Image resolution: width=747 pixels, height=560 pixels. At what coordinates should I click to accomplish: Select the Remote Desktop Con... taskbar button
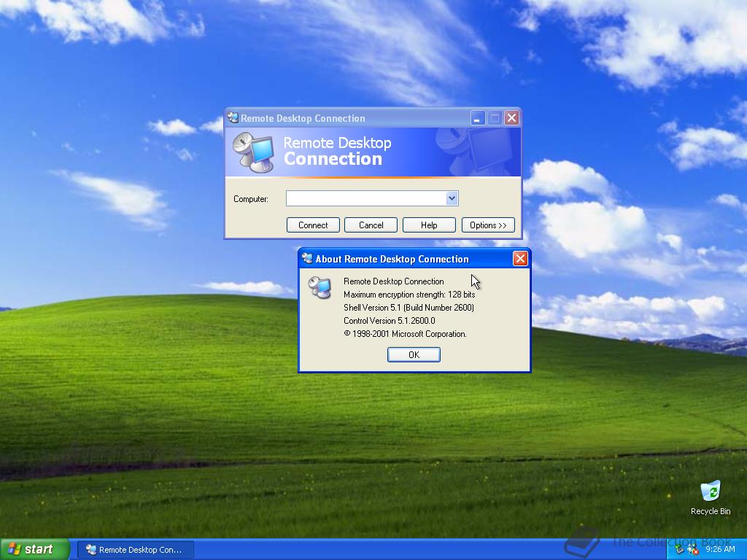(135, 550)
